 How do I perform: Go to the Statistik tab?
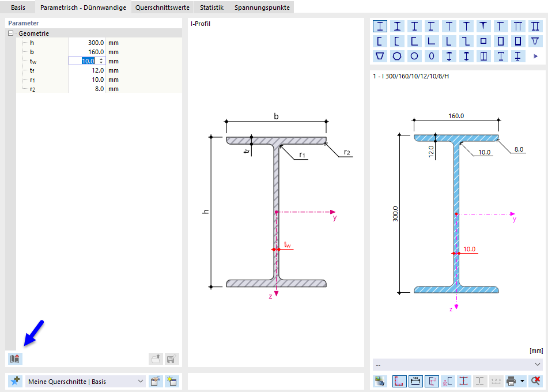coord(212,7)
